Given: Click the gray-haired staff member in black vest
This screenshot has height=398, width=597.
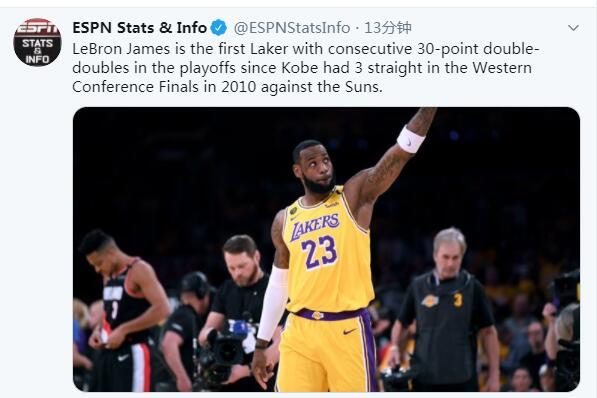Looking at the screenshot, I should [x=445, y=310].
